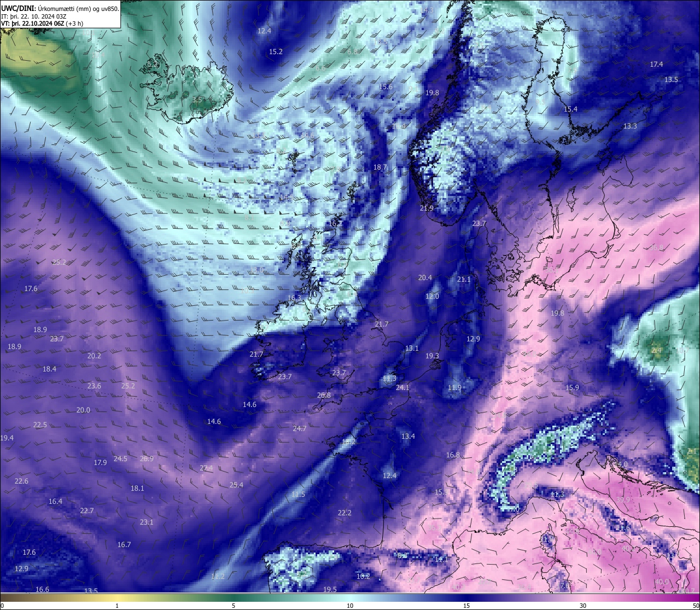Click the 16.3 value over Northern Ireland
This screenshot has width=700, height=610.
point(294,298)
